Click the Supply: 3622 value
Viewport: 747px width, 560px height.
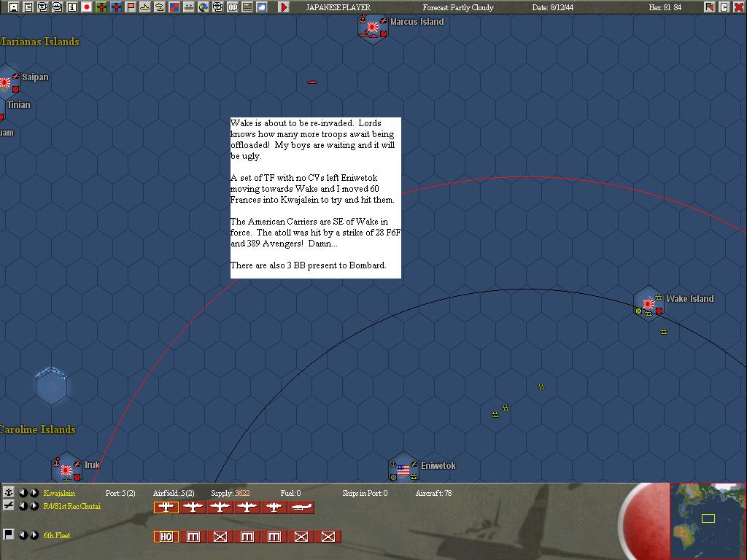230,493
